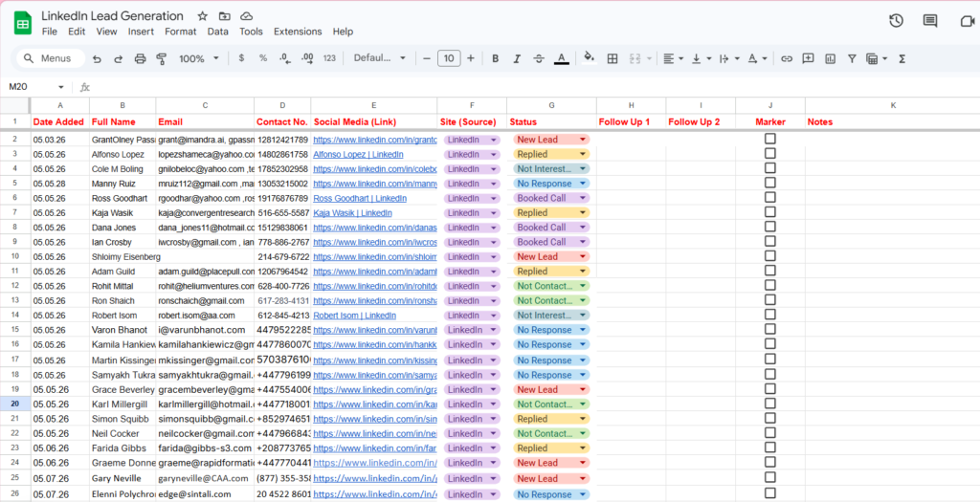This screenshot has width=980, height=502.
Task: Open the Name box dropdown arrow
Action: (x=60, y=87)
